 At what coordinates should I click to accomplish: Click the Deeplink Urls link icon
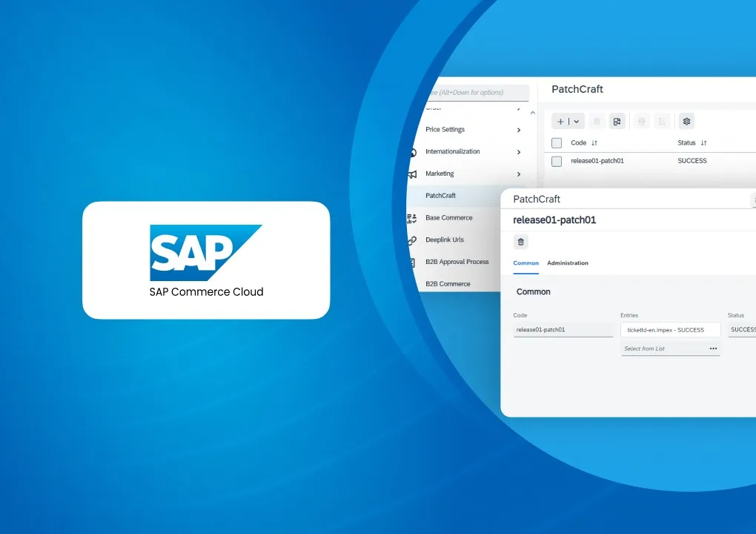(x=411, y=240)
